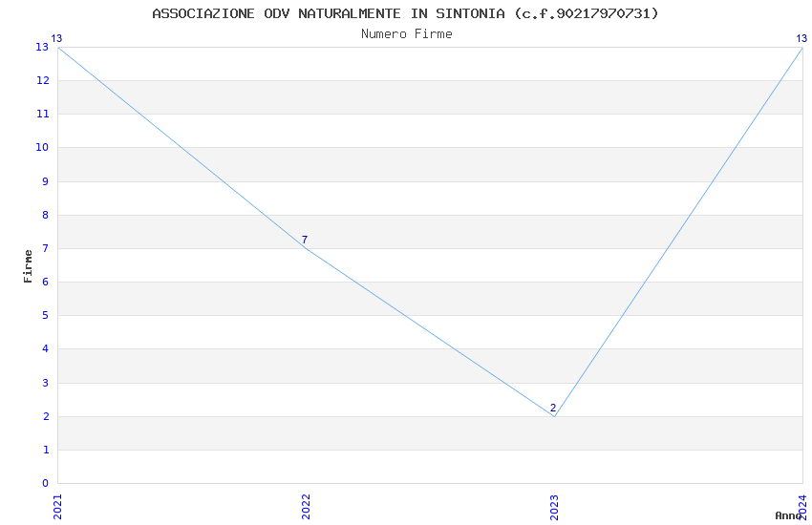The width and height of the screenshot is (812, 525).
Task: Select the x-axis year 2022
Action: pyautogui.click(x=306, y=507)
